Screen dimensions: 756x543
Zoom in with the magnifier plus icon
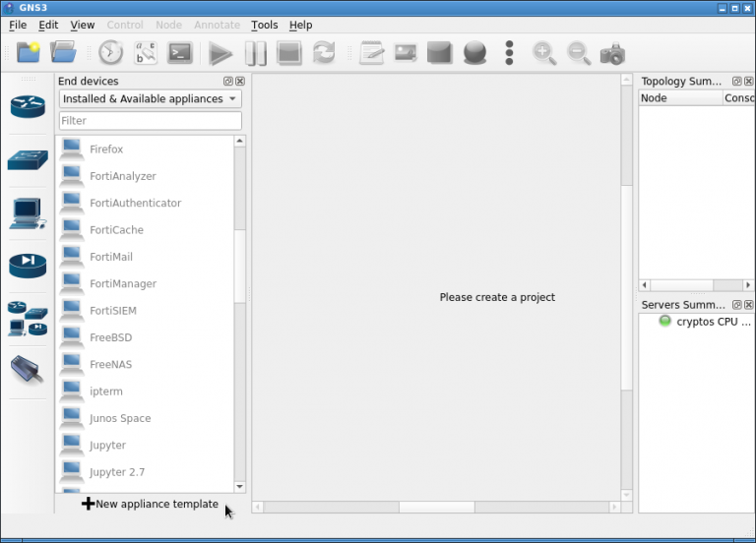[x=543, y=53]
